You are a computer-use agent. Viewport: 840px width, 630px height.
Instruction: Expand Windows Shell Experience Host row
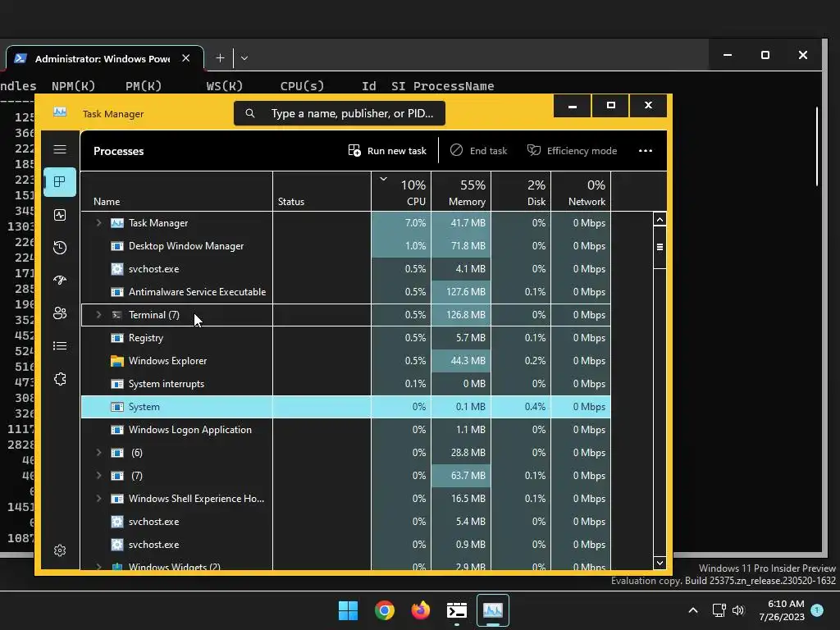click(98, 498)
